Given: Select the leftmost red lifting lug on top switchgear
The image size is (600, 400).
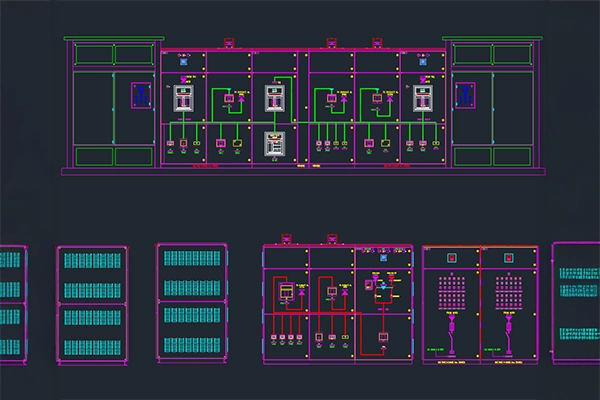Looking at the screenshot, I should point(228,43).
